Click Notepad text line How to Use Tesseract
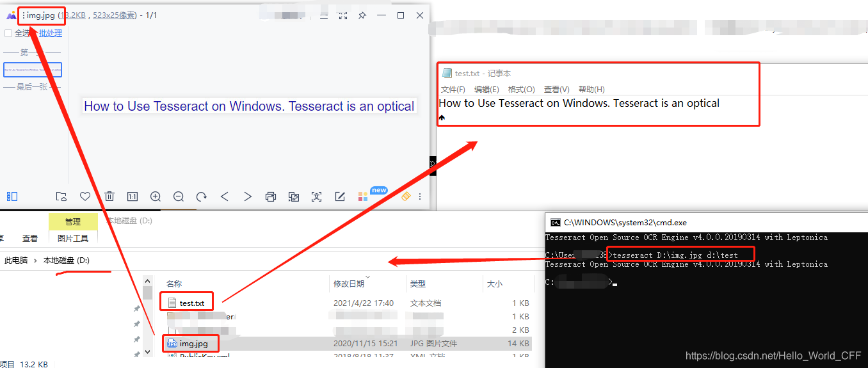Screen dimensions: 868x368 coord(579,103)
